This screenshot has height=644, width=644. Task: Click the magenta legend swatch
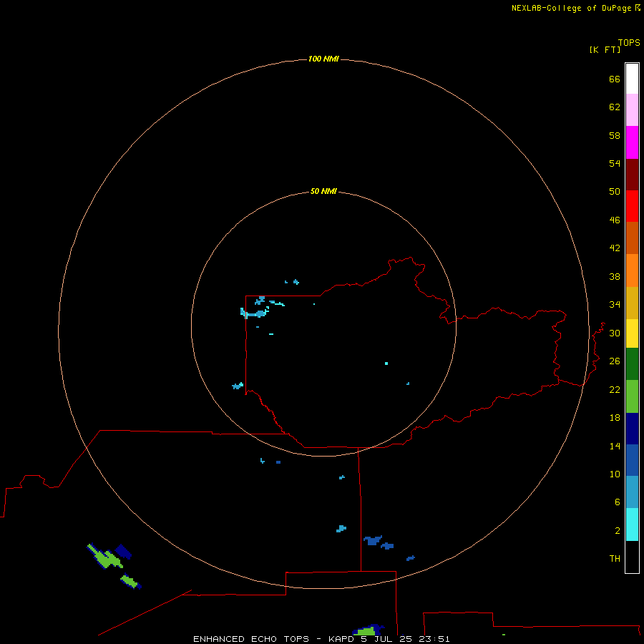(632, 142)
